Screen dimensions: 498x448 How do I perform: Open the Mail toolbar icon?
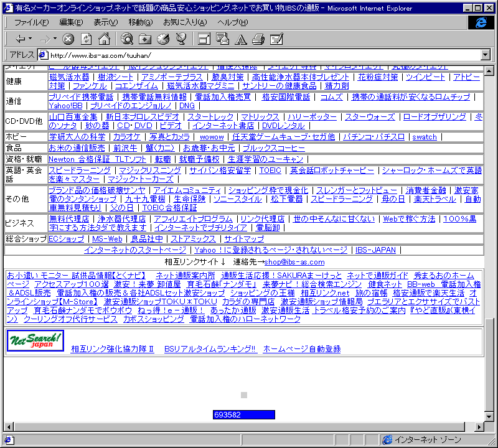(222, 39)
